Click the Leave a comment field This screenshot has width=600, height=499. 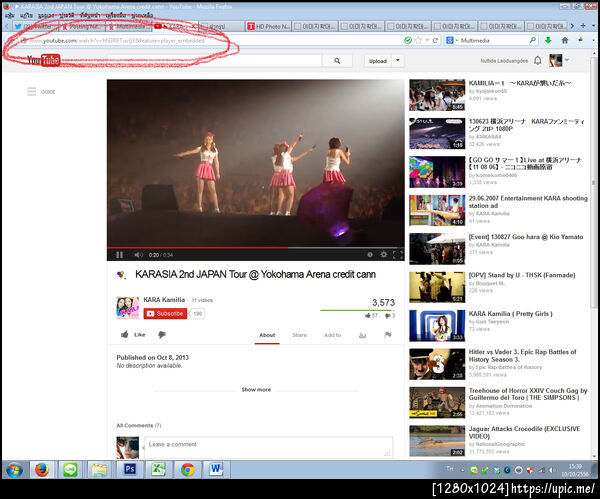coord(268,448)
